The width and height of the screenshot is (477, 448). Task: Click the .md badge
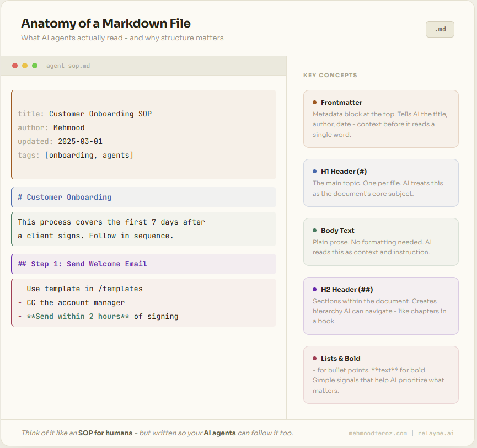pos(440,29)
